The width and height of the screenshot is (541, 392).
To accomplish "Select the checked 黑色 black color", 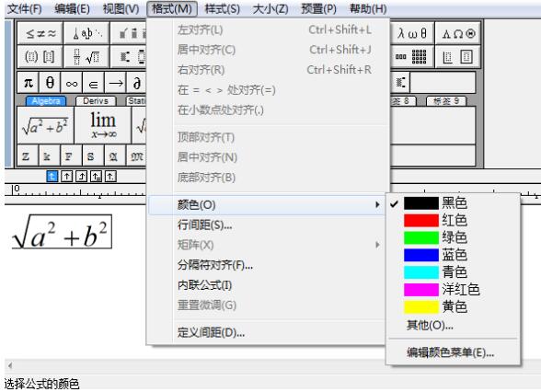I will (453, 203).
